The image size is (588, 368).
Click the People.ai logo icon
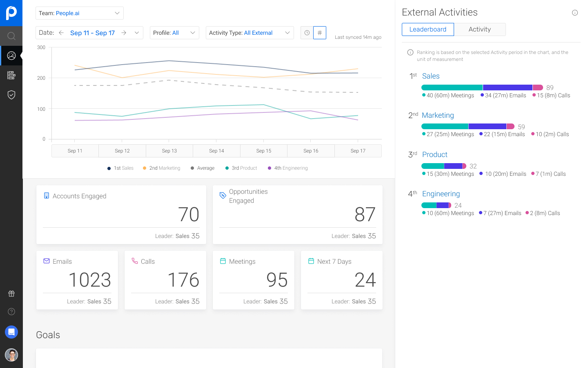11,13
